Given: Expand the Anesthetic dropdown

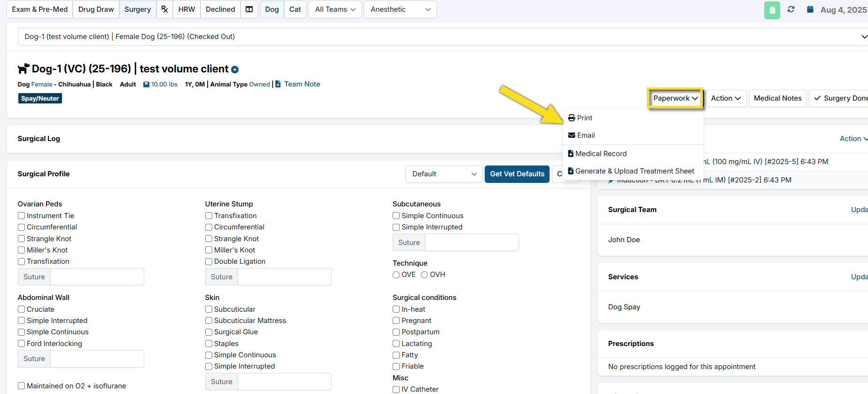Looking at the screenshot, I should tap(400, 9).
